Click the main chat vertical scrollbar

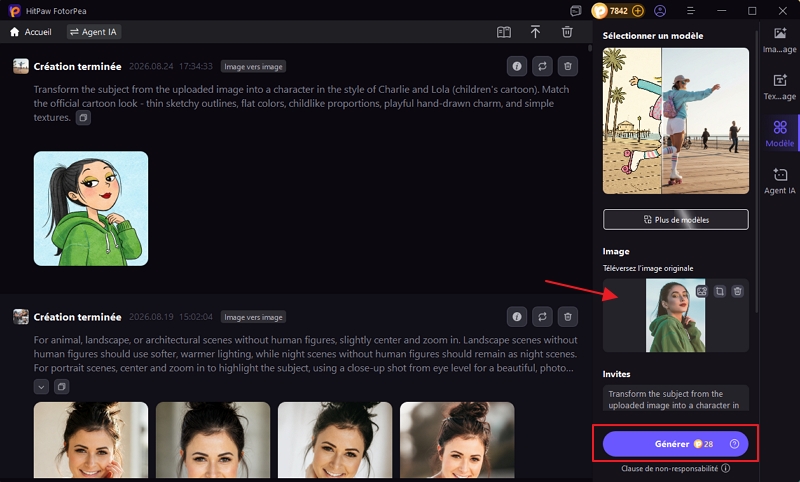[590, 48]
